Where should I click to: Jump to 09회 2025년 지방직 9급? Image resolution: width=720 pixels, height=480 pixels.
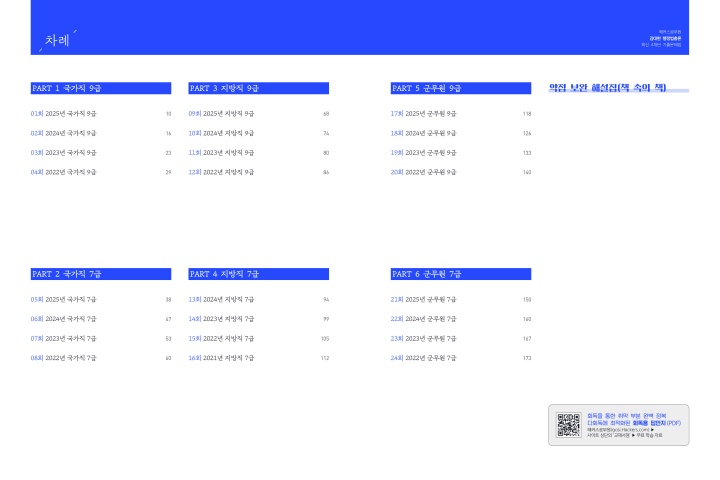pyautogui.click(x=222, y=114)
